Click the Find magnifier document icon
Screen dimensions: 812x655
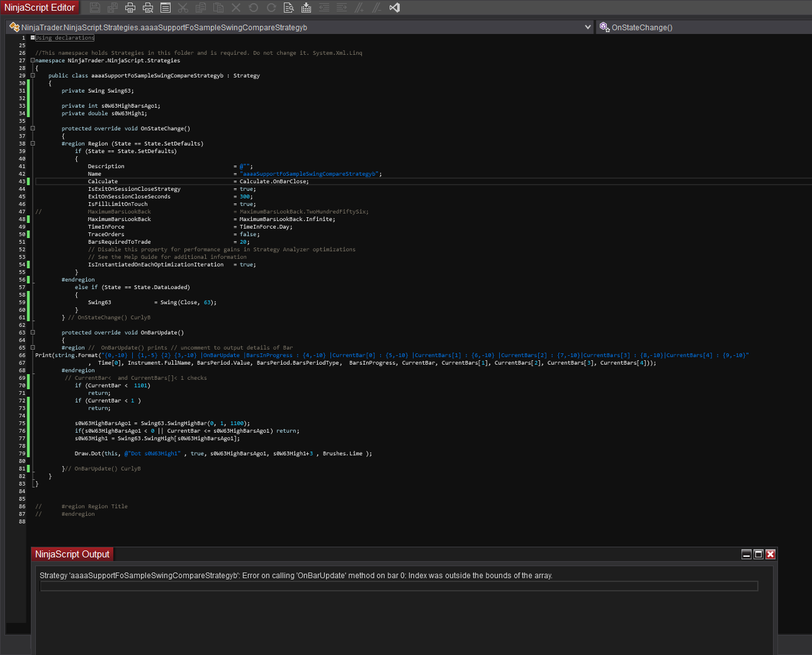tap(288, 8)
